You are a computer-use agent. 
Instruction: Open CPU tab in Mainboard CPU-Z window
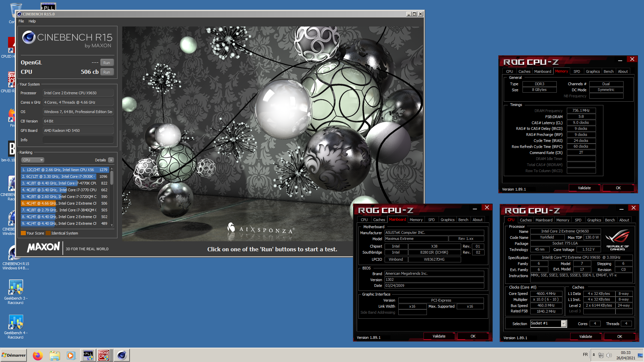pyautogui.click(x=364, y=220)
